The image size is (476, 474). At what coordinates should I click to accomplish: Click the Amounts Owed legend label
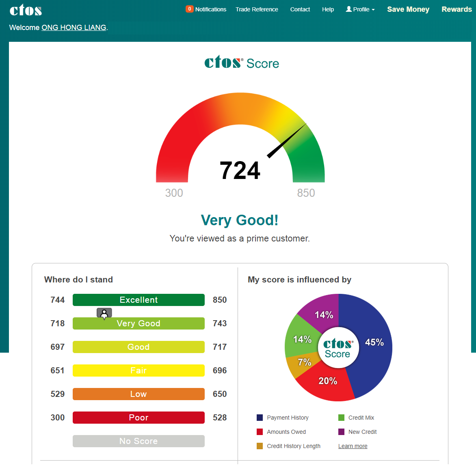[x=286, y=432]
